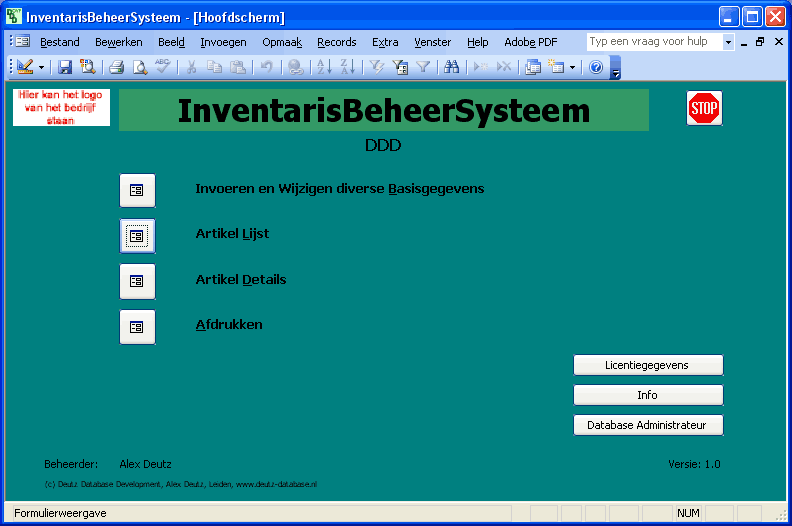Open the Records menu
This screenshot has width=792, height=526.
pyautogui.click(x=337, y=42)
